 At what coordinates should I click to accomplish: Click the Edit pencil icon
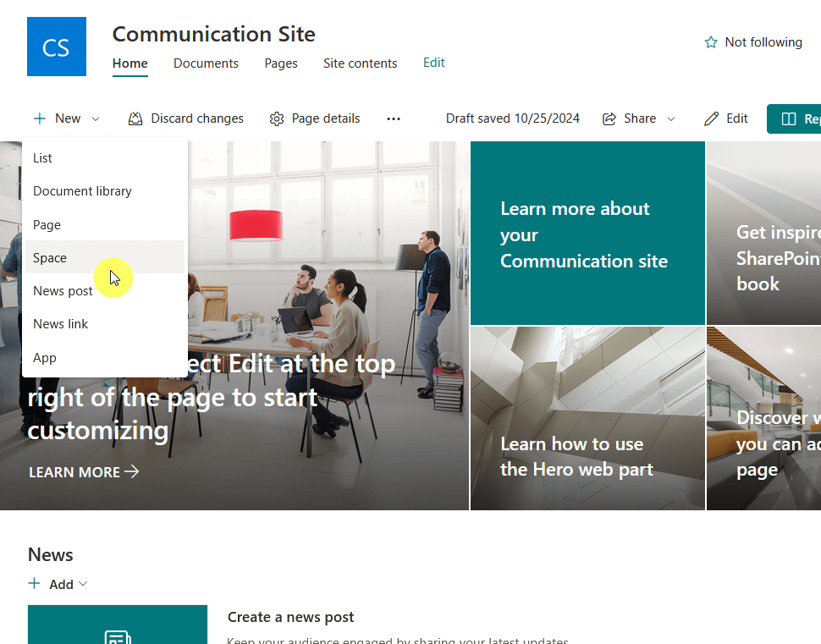711,118
